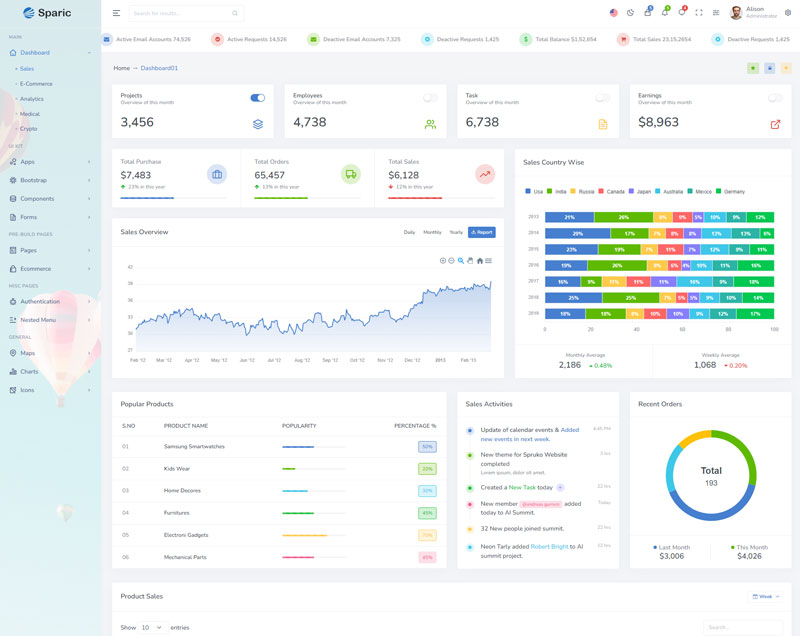Zoom in on the Sales Overview chart
The image size is (800, 636).
tap(443, 260)
